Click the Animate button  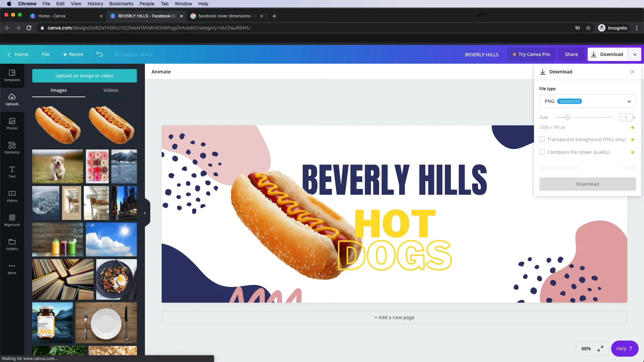161,72
